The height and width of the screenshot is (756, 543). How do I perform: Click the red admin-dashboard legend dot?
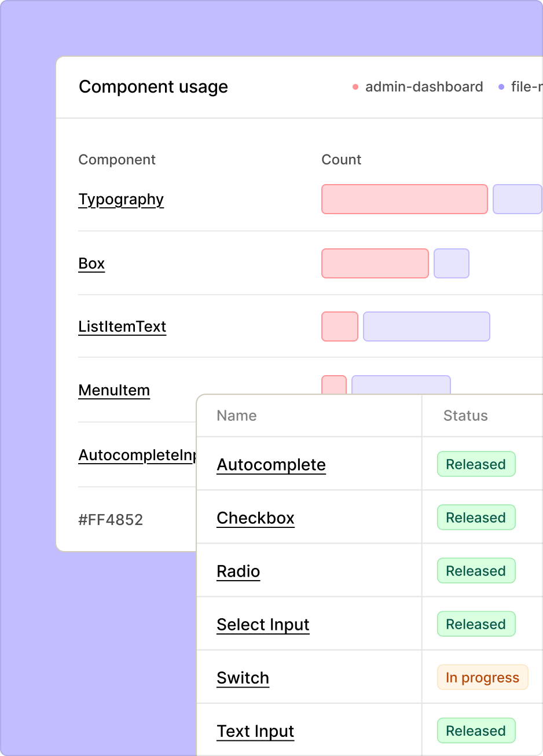pyautogui.click(x=355, y=87)
